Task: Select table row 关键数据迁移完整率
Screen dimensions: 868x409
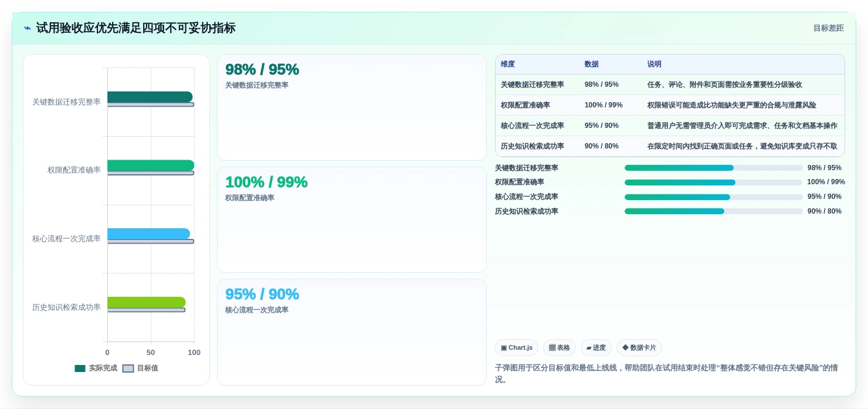Action: 670,84
